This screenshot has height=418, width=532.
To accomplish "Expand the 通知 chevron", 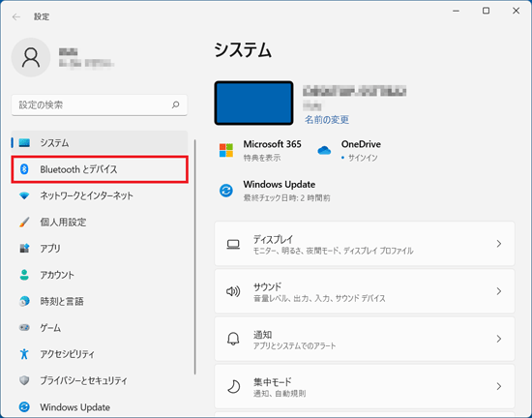I will tap(499, 339).
